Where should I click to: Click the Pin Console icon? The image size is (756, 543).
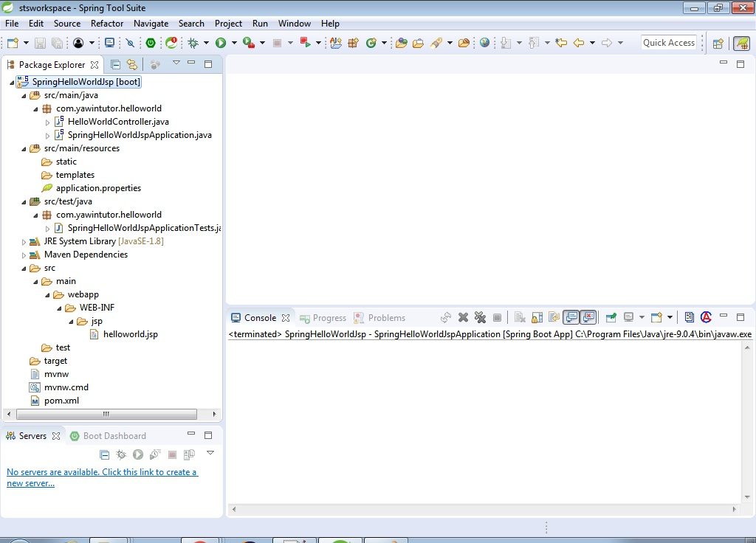point(611,317)
